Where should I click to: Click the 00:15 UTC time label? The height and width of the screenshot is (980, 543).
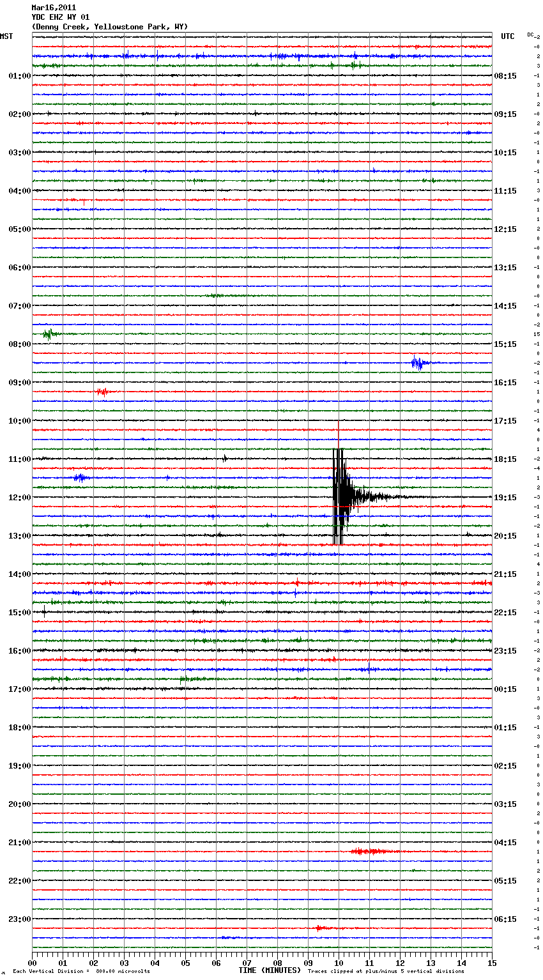point(505,689)
